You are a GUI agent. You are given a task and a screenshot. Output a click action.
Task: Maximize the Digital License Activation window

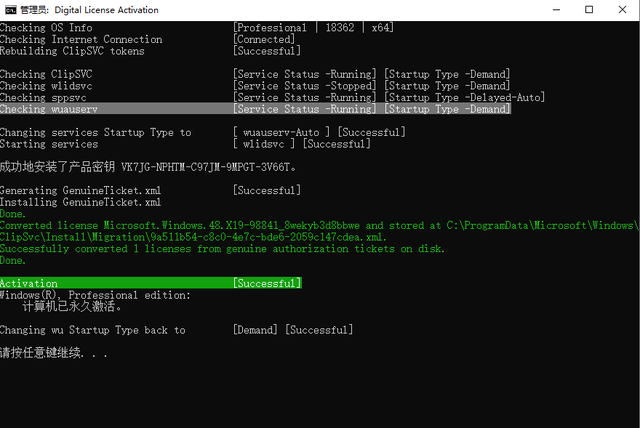click(589, 9)
